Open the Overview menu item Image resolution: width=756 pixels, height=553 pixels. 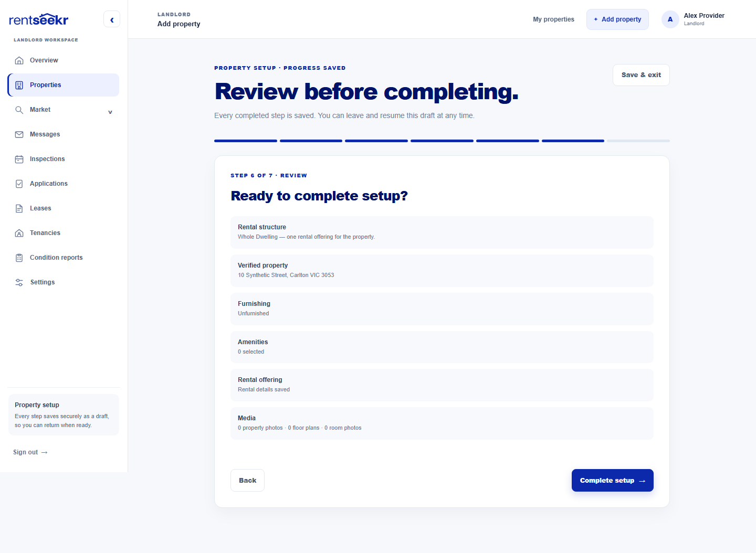(64, 60)
